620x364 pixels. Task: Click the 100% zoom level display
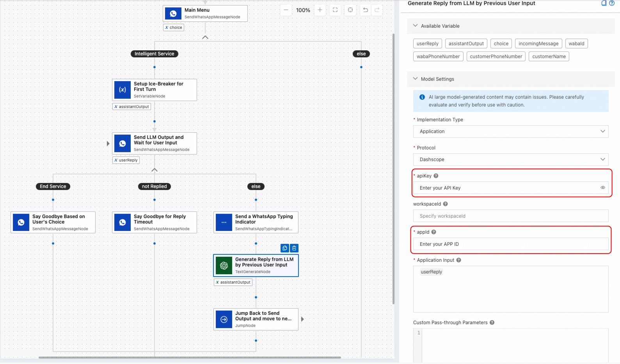303,10
